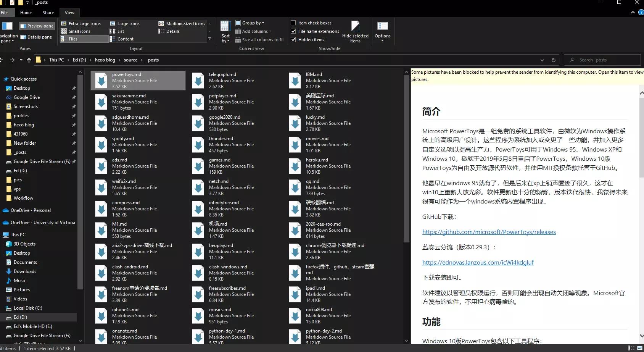Open the Group by dropdown
Image resolution: width=644 pixels, height=352 pixels.
click(x=250, y=23)
